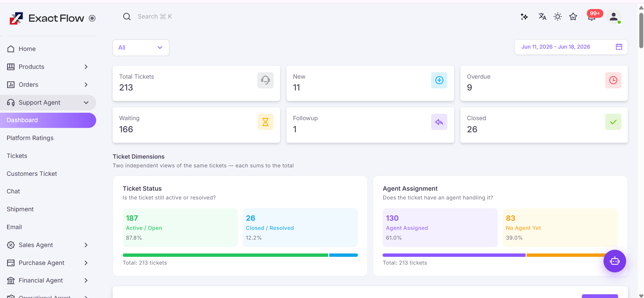Click the page vertical scrollbar thumb
The height and width of the screenshot is (298, 644).
tap(641, 30)
